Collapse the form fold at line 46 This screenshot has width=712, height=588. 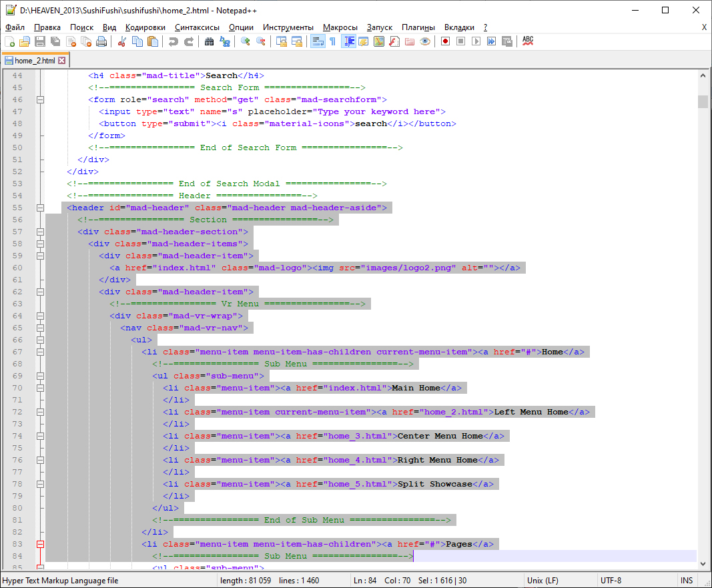pyautogui.click(x=41, y=99)
